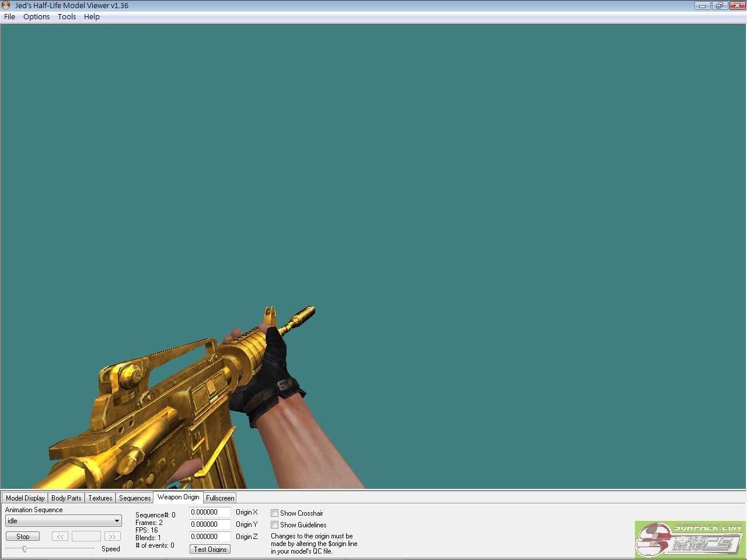Enable the Show Guidelines checkbox
The image size is (747, 560).
click(274, 524)
